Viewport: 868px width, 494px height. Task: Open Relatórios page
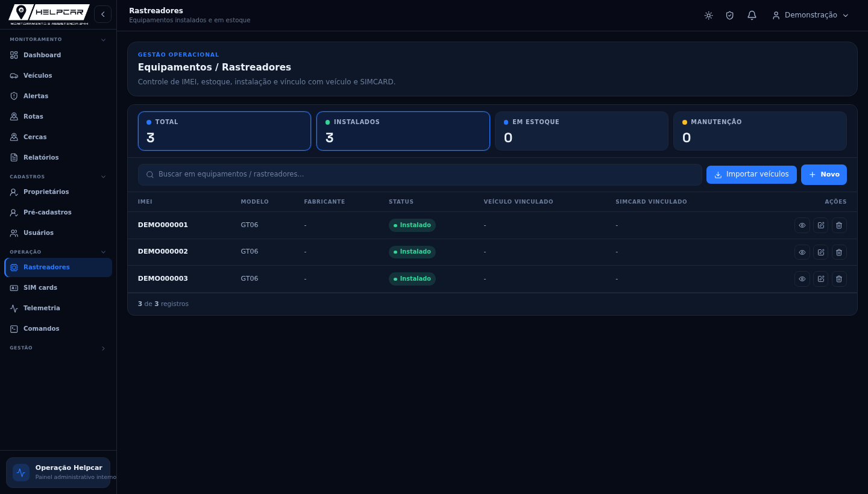(58, 157)
